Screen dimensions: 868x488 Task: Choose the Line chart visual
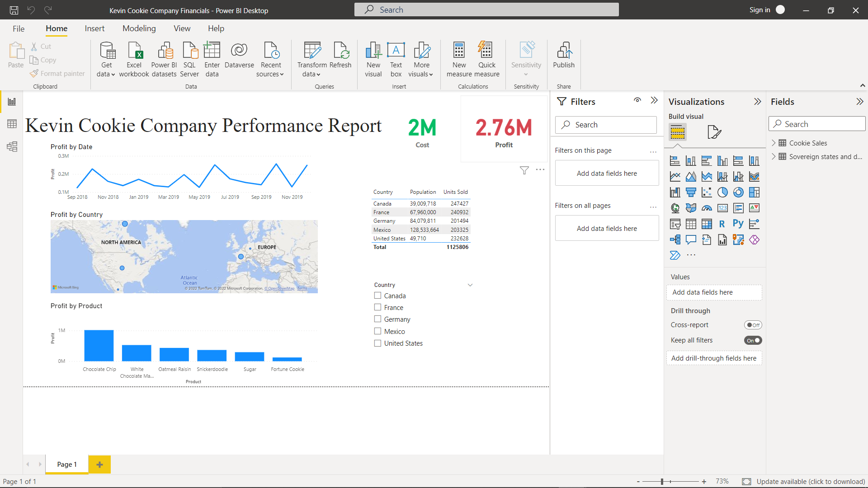pyautogui.click(x=675, y=177)
